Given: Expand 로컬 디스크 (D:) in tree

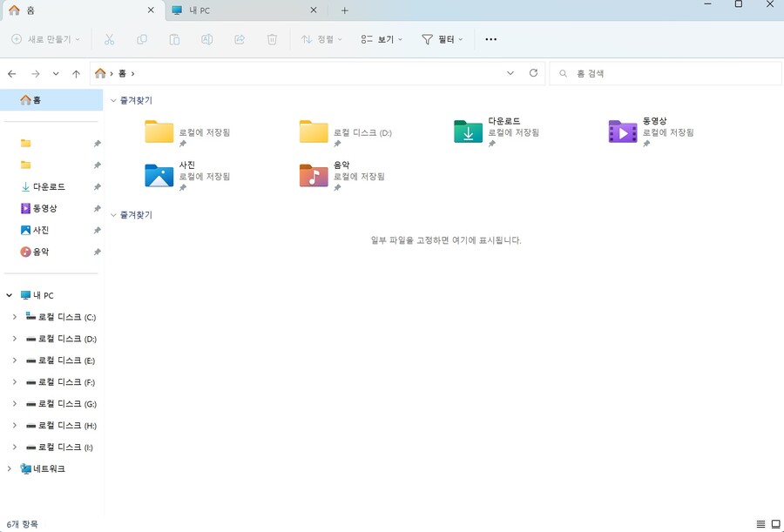Looking at the screenshot, I should [15, 339].
